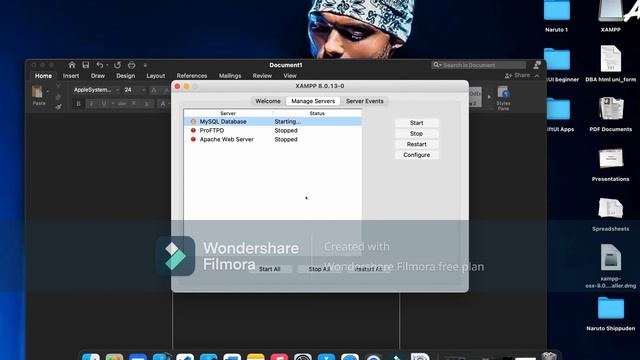The image size is (640, 360).
Task: Select the MySQL Database server row
Action: pyautogui.click(x=273, y=122)
